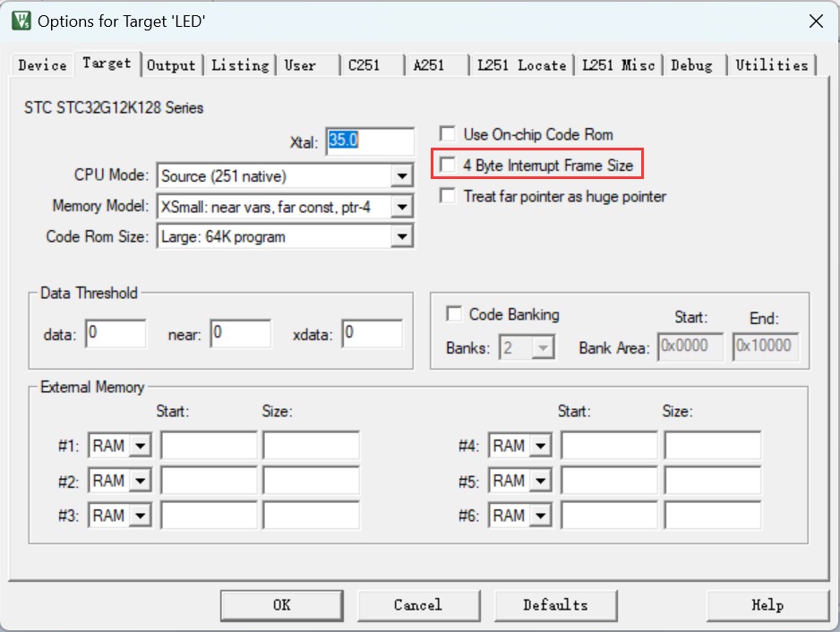Click the #6 external memory Size field
Screen dimensions: 840x632
[713, 516]
